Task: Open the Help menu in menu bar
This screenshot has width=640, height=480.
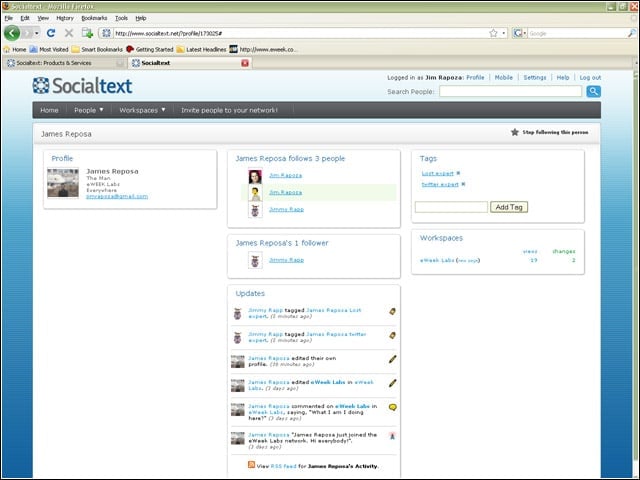Action: coord(141,18)
